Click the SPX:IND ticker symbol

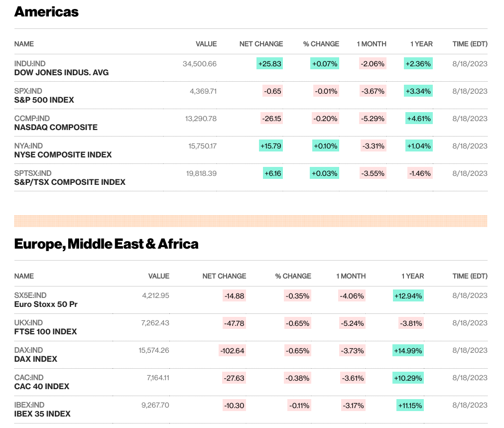pyautogui.click(x=28, y=91)
